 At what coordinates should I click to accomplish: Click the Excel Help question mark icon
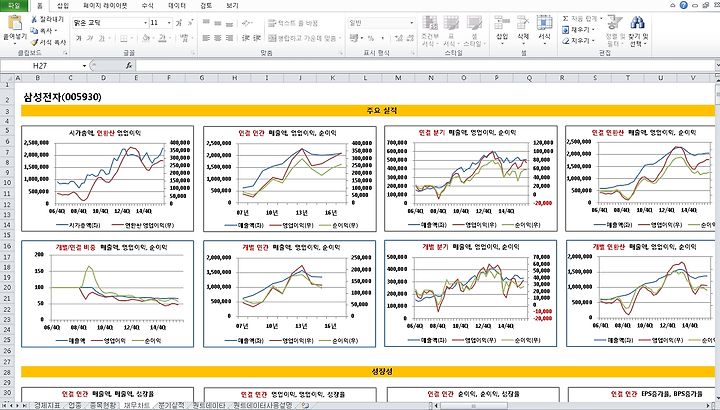pyautogui.click(x=684, y=5)
